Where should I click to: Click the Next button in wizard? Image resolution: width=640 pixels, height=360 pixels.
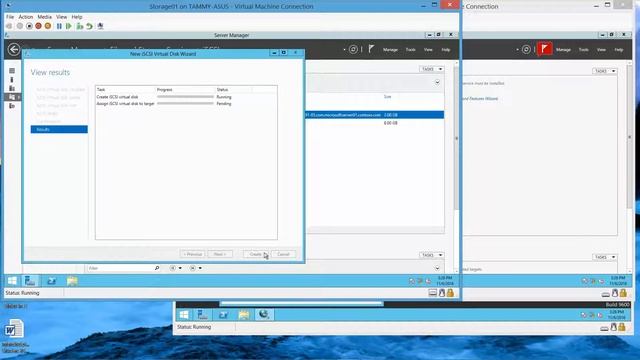click(x=220, y=254)
